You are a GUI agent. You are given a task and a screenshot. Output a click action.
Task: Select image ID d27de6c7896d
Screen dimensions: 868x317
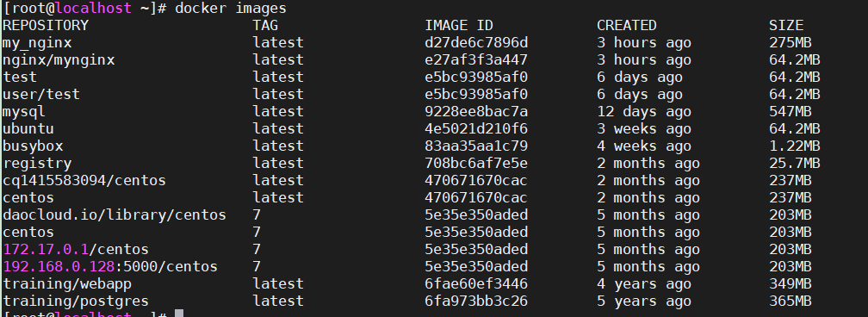[x=476, y=43]
